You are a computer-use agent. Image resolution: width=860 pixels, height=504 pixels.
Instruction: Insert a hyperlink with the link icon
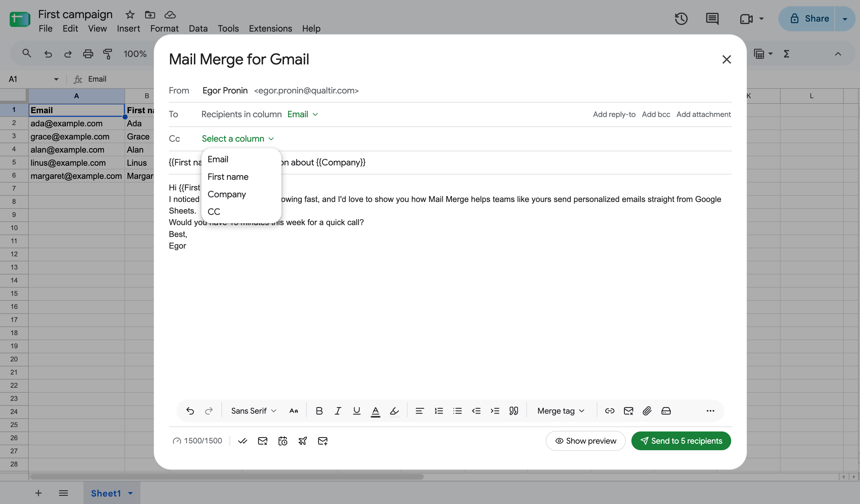coord(610,411)
